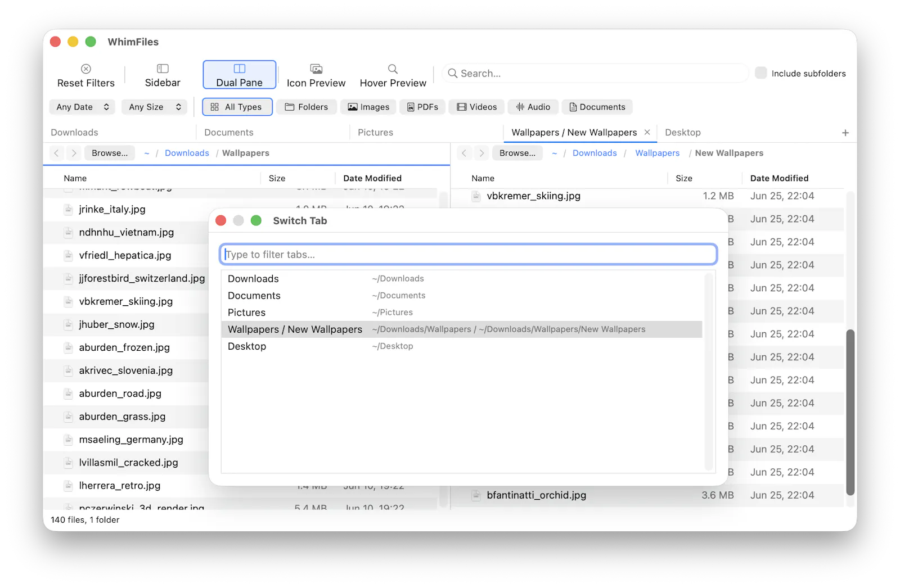The image size is (900, 588).
Task: Choose Desktop in Switch Tab list
Action: tap(462, 346)
